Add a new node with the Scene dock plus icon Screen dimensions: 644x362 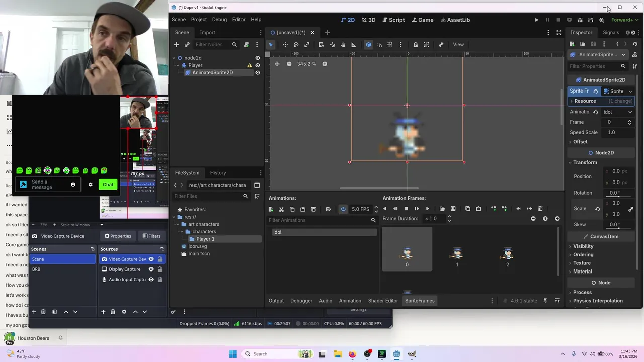[177, 45]
